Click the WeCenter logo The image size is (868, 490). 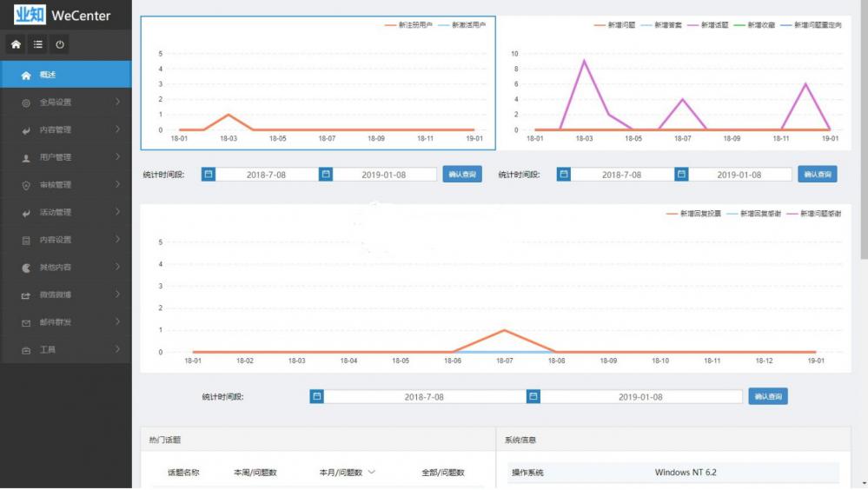[62, 15]
